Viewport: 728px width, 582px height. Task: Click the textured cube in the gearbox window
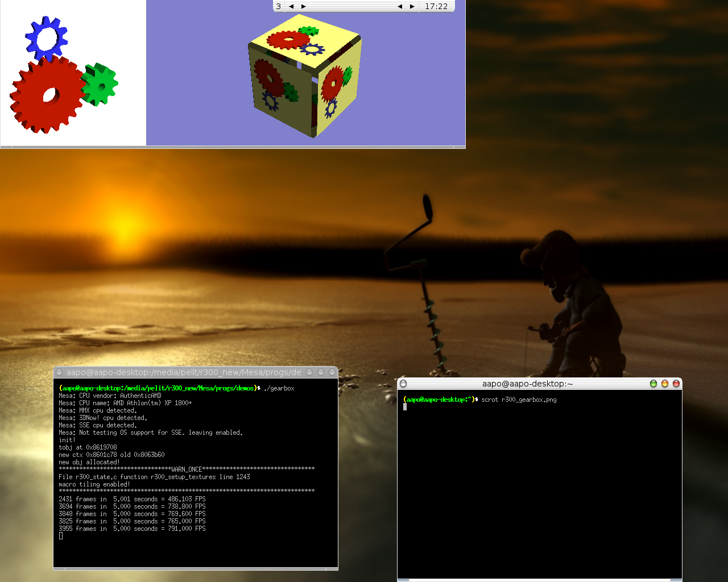pos(304,77)
